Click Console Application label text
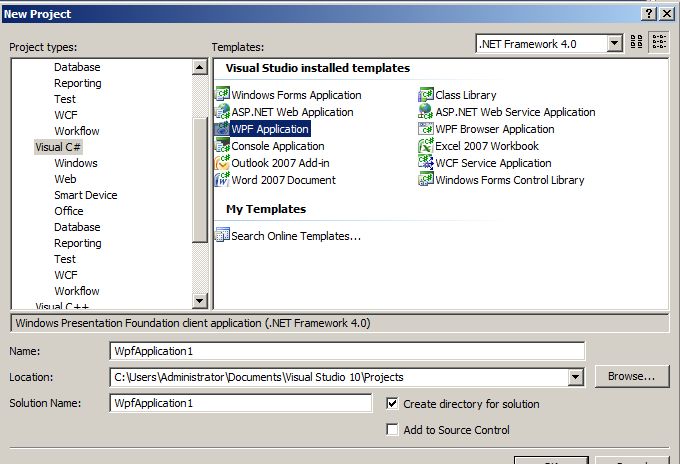This screenshot has height=464, width=680. pos(278,146)
